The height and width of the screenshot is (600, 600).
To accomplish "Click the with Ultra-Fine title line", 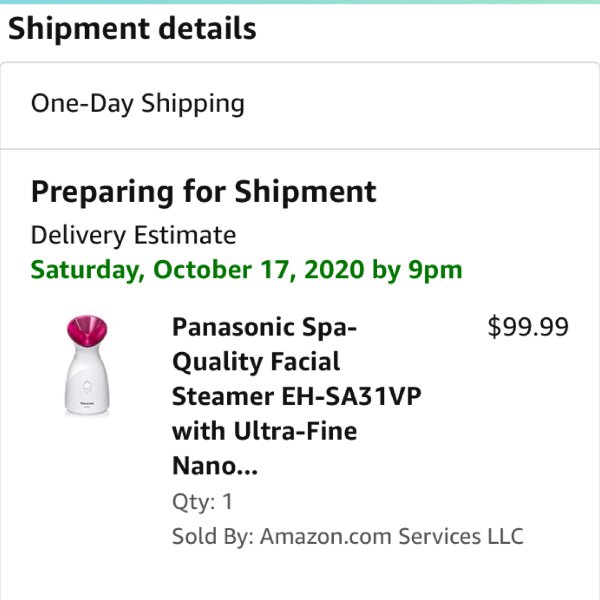I will click(264, 431).
